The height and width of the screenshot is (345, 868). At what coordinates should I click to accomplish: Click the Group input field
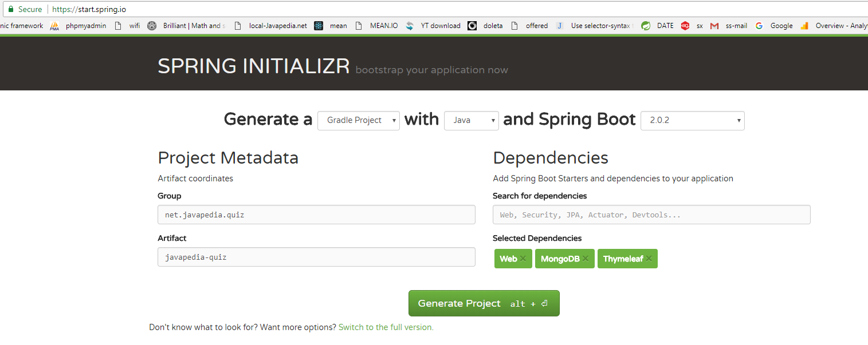point(316,215)
